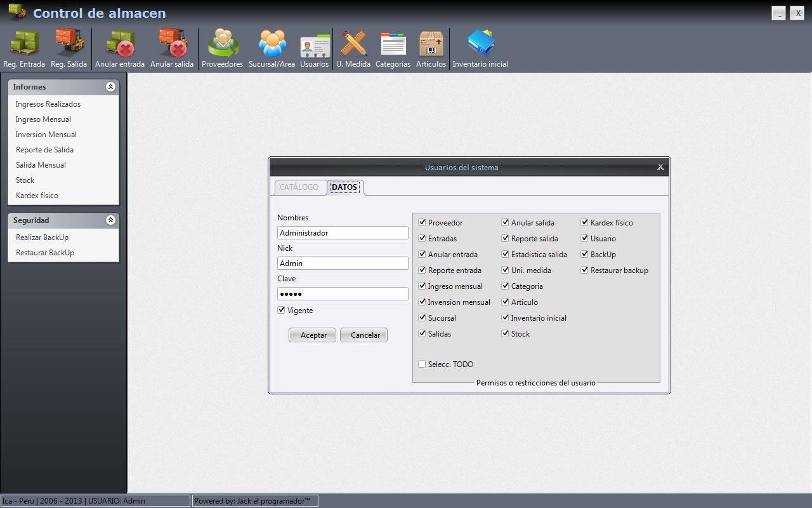This screenshot has width=812, height=508.
Task: Open Reporte de Salida
Action: (44, 150)
